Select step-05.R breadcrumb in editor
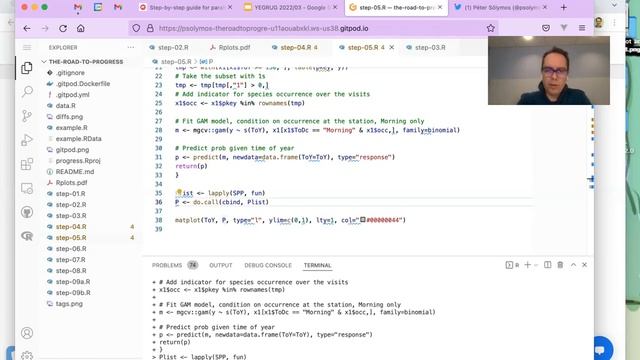 click(x=176, y=62)
